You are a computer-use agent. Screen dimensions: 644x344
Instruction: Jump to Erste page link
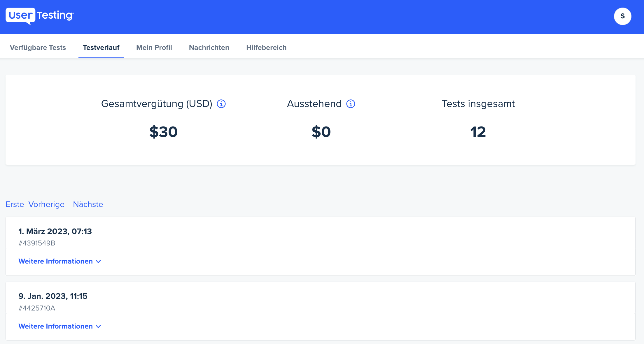point(15,204)
